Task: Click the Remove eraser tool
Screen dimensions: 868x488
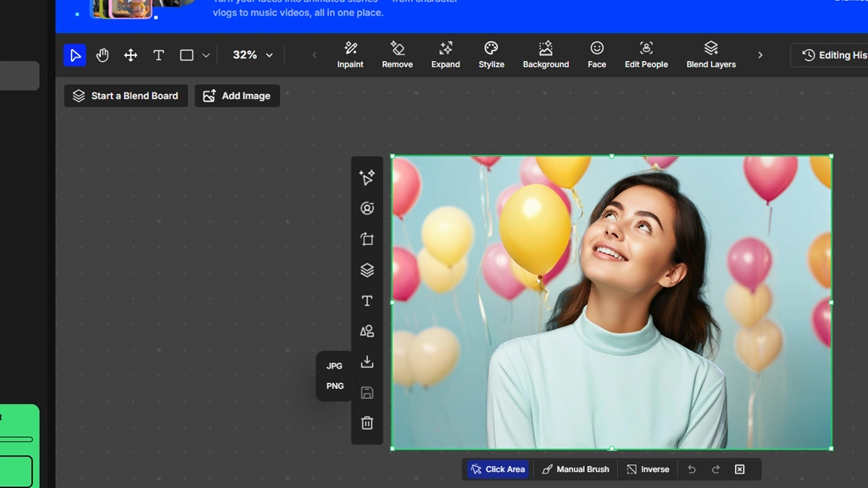Action: (397, 54)
